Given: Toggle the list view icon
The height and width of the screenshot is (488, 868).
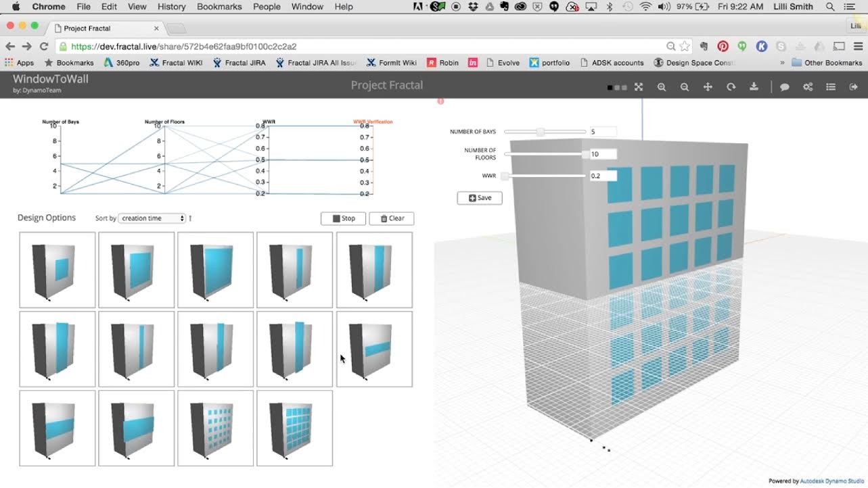Looking at the screenshot, I should (x=831, y=87).
